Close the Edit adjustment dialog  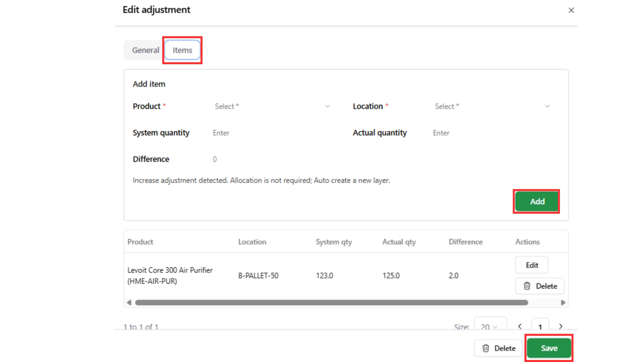point(571,10)
